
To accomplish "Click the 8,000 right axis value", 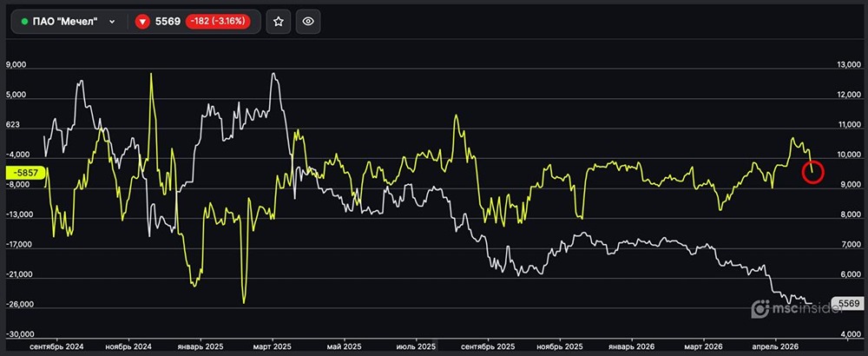I will (x=851, y=214).
